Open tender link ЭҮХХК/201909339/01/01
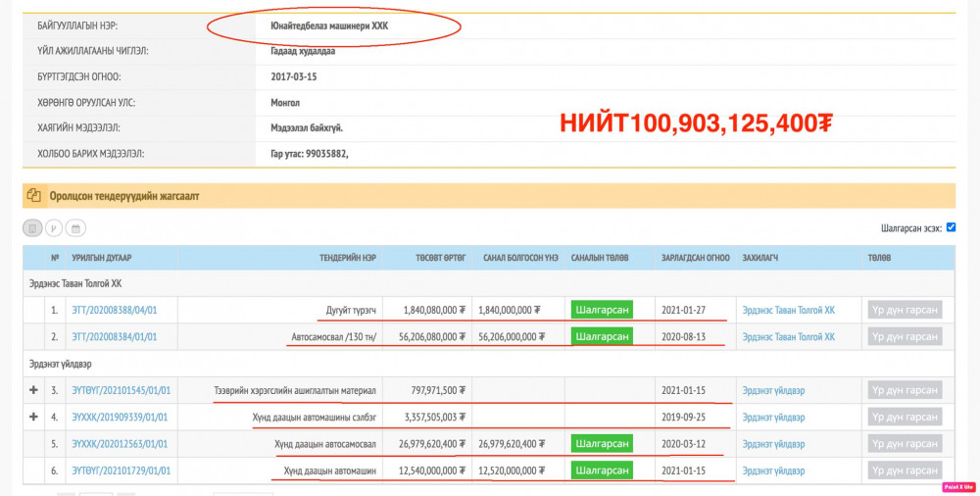Screen dimensions: 980x496 click(120, 418)
